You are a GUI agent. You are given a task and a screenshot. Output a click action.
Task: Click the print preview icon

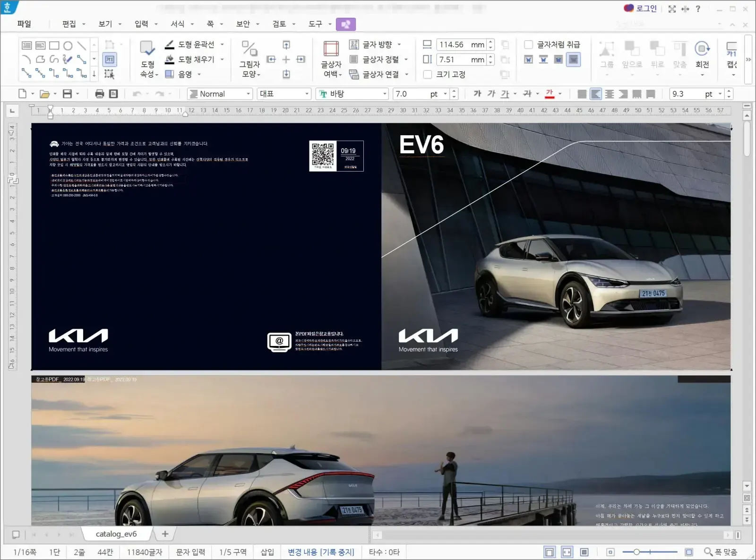[113, 94]
